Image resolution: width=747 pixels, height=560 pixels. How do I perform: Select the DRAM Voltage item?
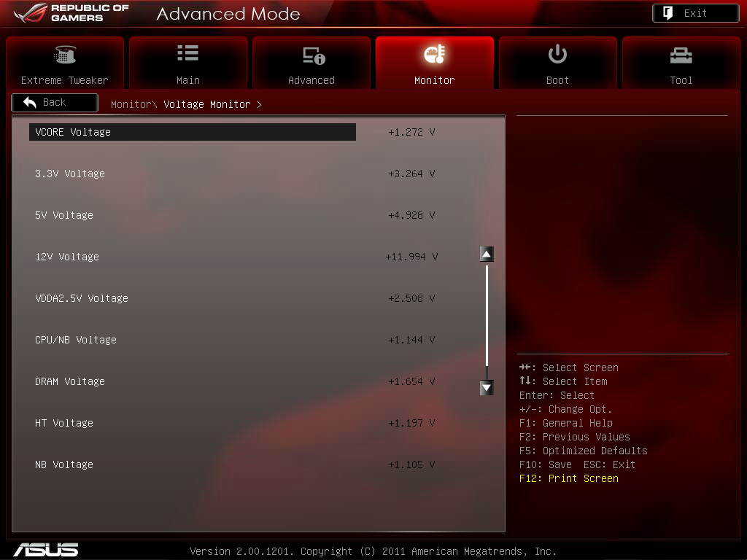tap(70, 381)
